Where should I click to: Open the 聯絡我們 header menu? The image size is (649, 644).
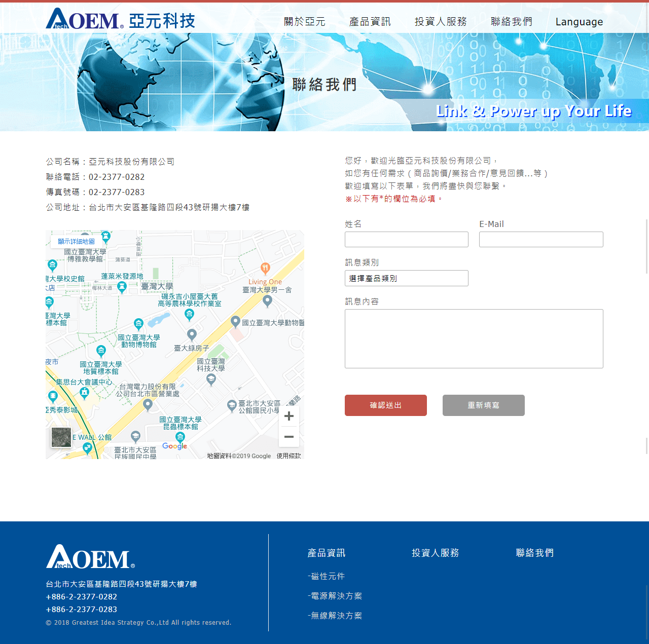pos(512,22)
